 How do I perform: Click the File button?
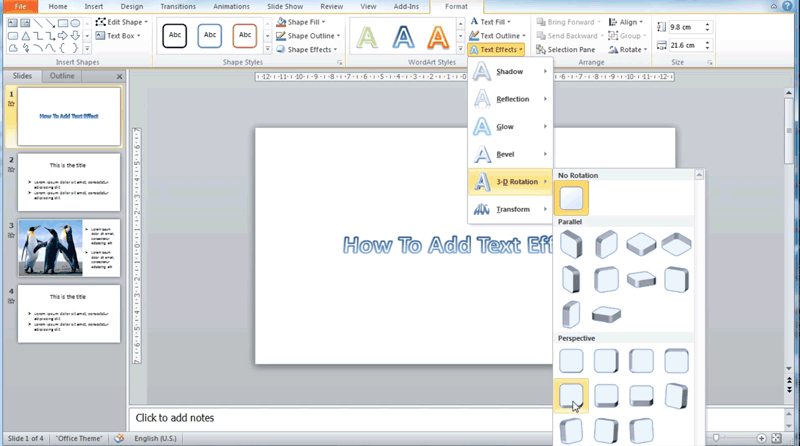click(x=19, y=7)
